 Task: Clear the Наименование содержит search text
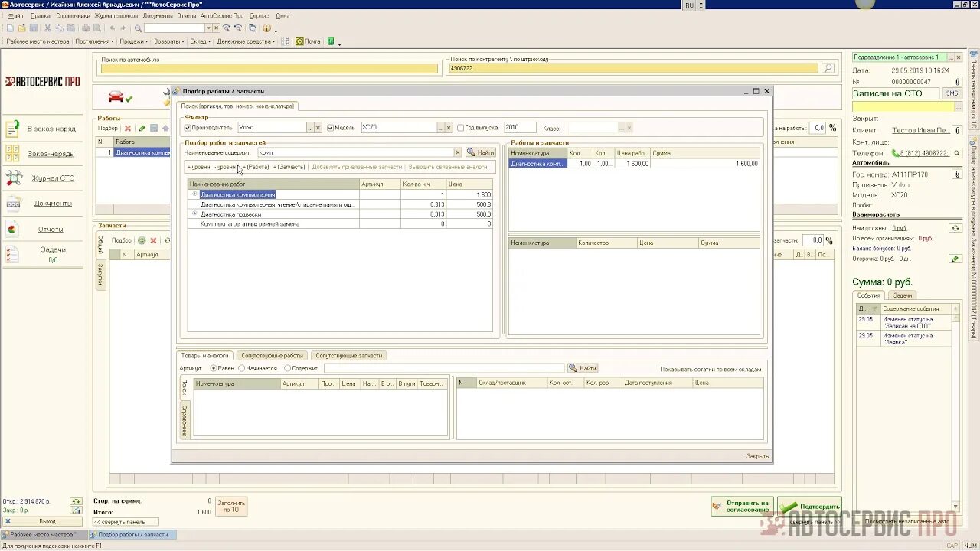coord(458,152)
